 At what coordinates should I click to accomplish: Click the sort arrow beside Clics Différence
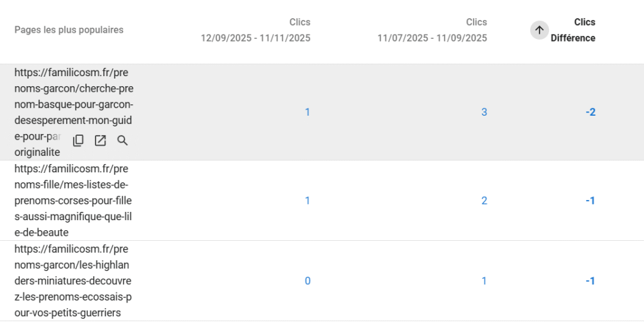(x=539, y=30)
